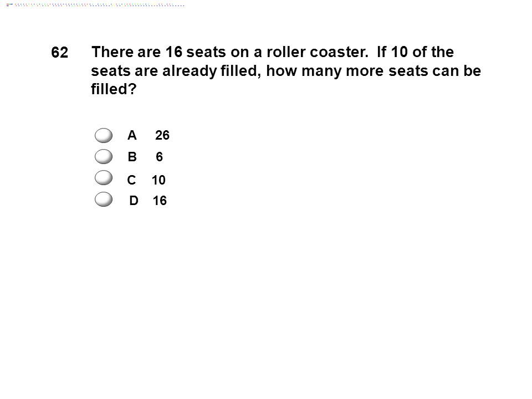Click the number 16 in the question sentence

(173, 52)
